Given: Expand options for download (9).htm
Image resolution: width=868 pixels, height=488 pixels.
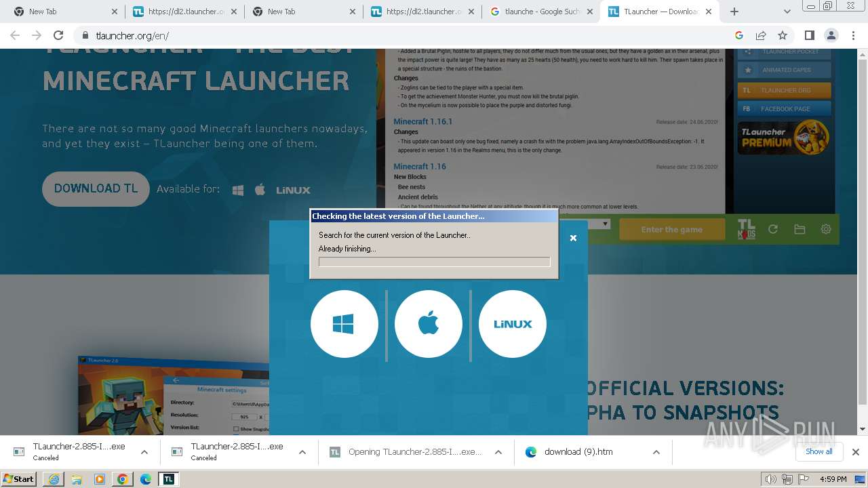Looking at the screenshot, I should point(656,452).
